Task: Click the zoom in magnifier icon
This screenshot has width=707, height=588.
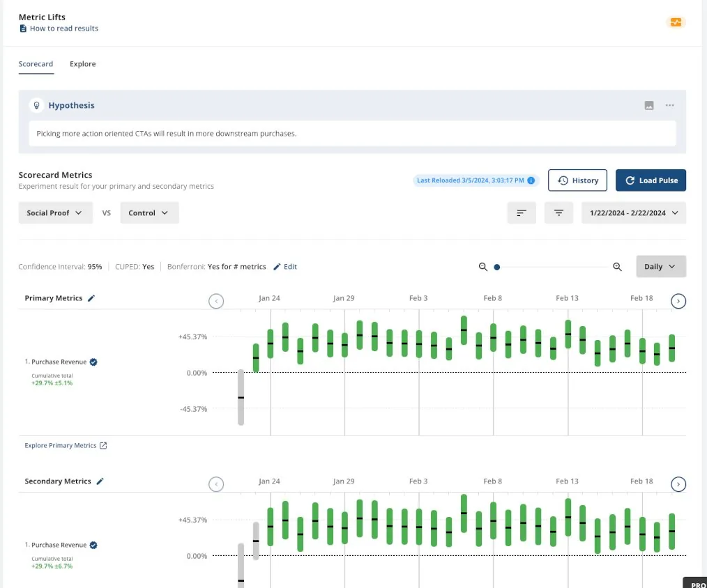Action: [617, 267]
